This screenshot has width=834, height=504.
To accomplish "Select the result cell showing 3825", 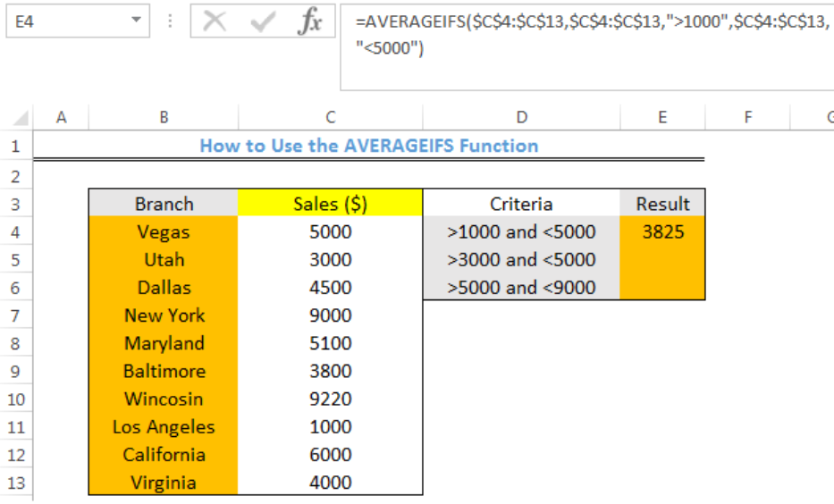I will pyautogui.click(x=662, y=231).
